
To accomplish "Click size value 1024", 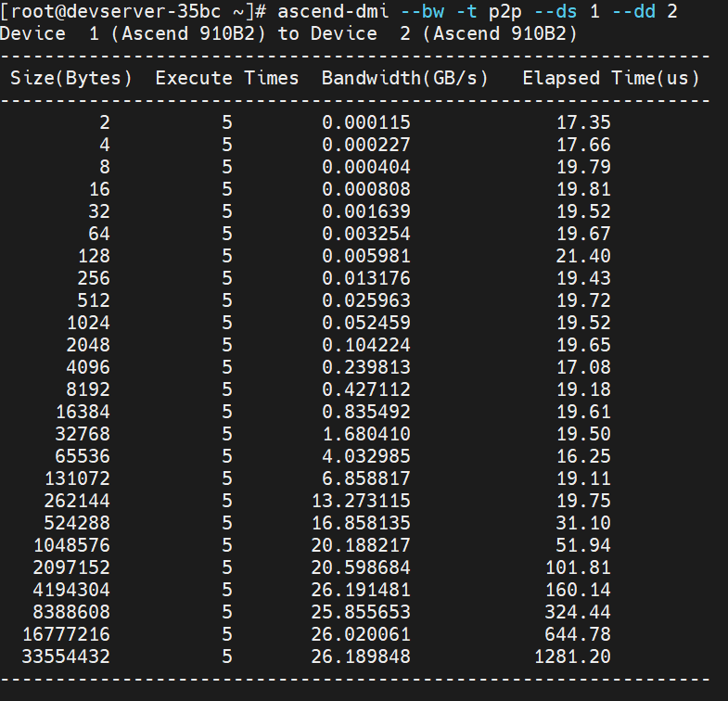I will pos(88,323).
